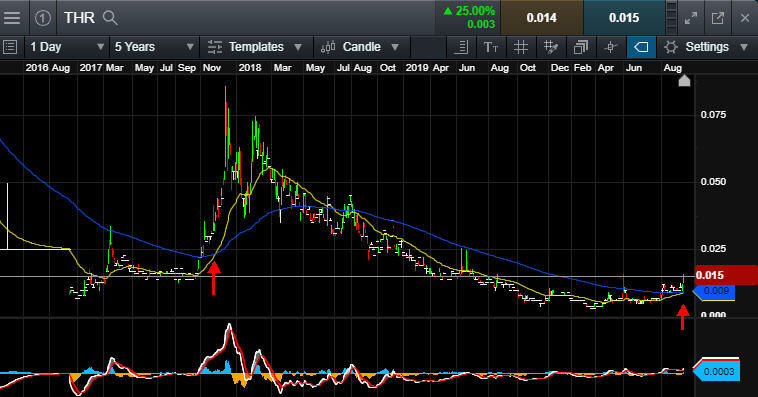Open the hamburger main menu

click(x=12, y=18)
